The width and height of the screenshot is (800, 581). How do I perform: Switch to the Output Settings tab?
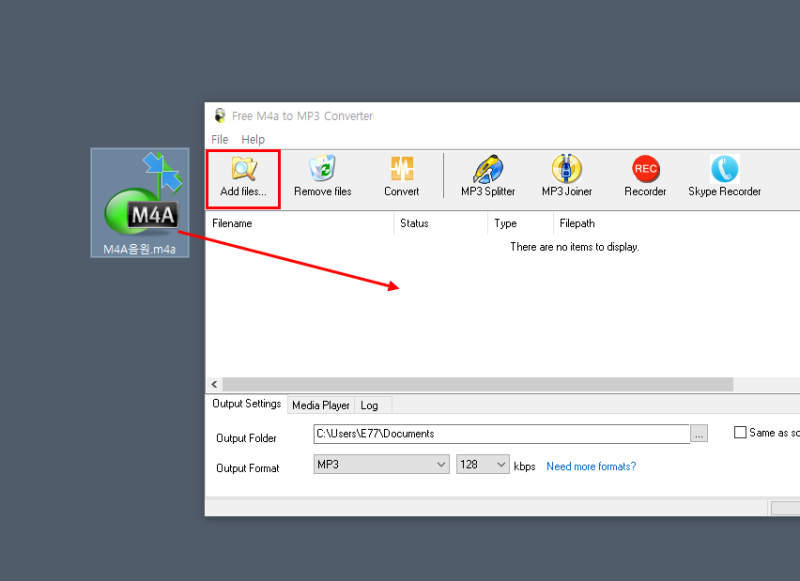[246, 404]
